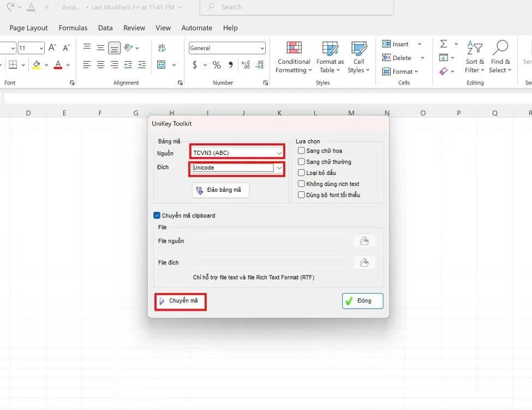Viewport: 532px width, 410px height.
Task: Open Format as Table gallery
Action: pyautogui.click(x=330, y=57)
